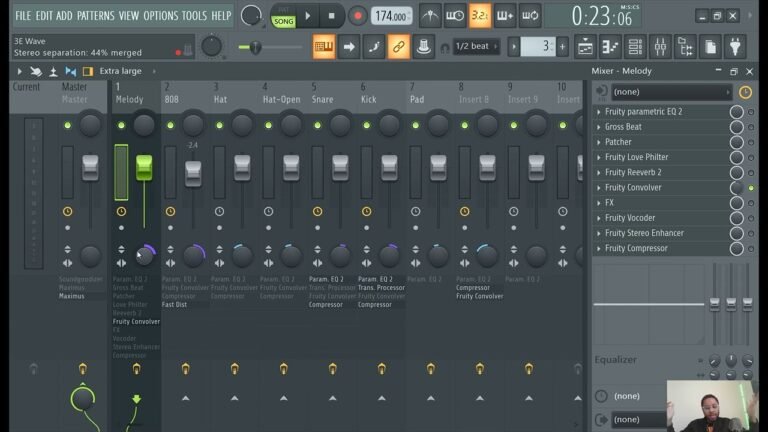Click the tempo 174.000 field
The image size is (768, 432).
(x=391, y=16)
